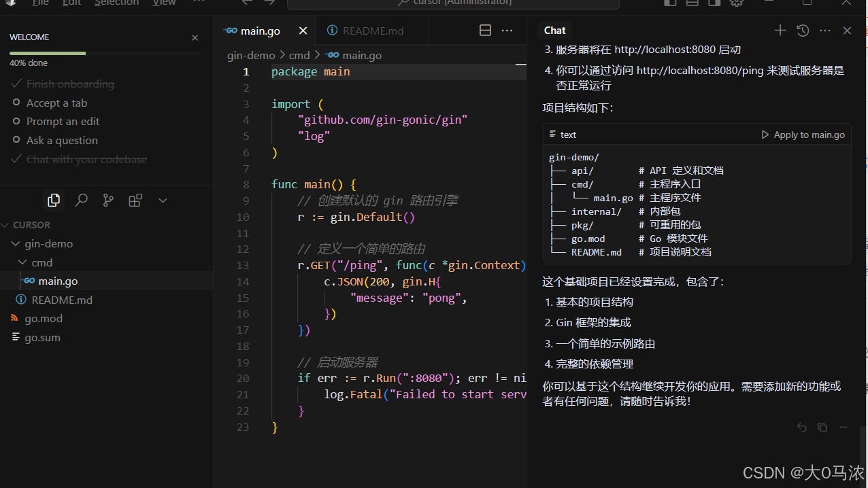The image size is (868, 488).
Task: Open the Selection menu
Action: tap(116, 3)
